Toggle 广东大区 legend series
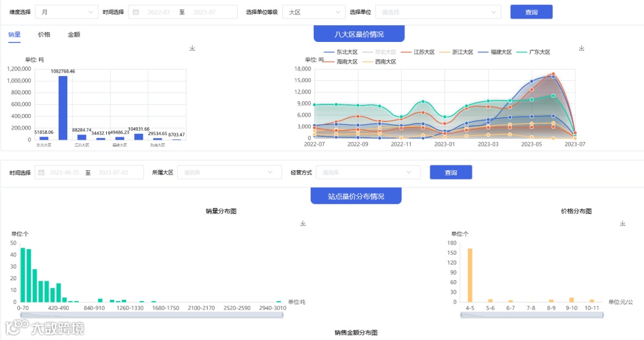Screen dimensions: 644x340 point(533,52)
